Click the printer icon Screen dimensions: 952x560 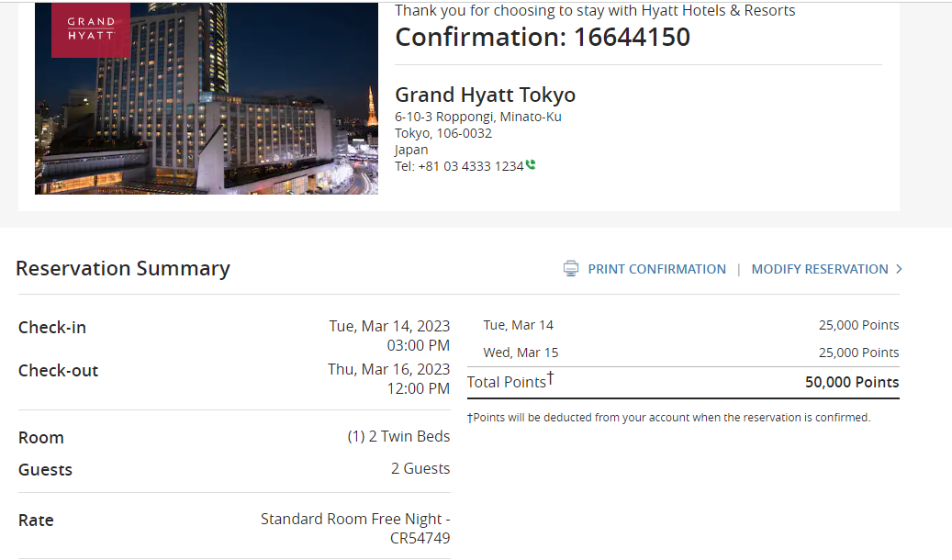(571, 269)
